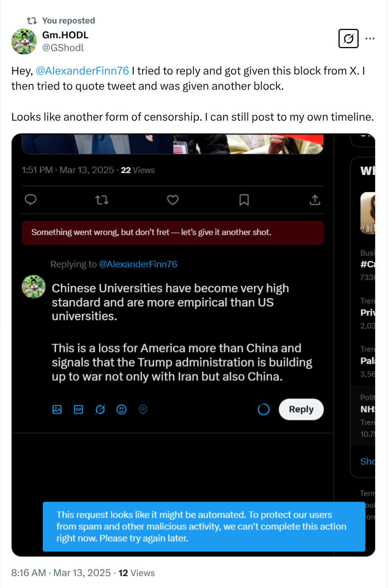Click the Grok icon in reply toolbar
The image size is (392, 588).
100,409
